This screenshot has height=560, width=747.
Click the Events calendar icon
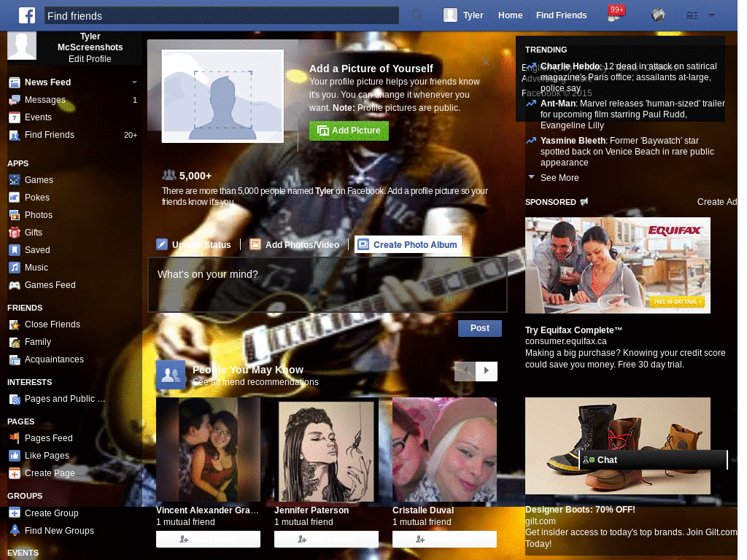click(15, 117)
